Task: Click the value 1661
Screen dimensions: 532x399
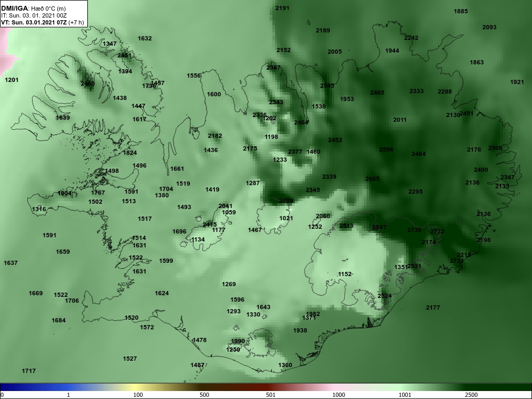Action: [177, 169]
